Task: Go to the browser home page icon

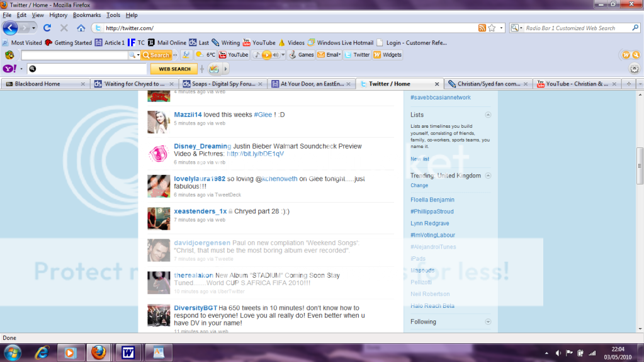Action: point(81,28)
